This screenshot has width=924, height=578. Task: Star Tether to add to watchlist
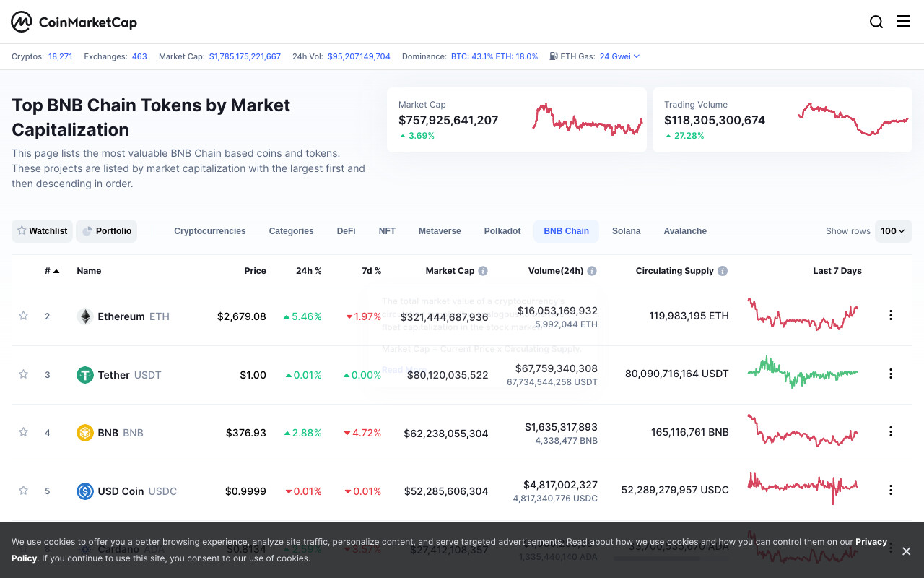click(x=23, y=374)
